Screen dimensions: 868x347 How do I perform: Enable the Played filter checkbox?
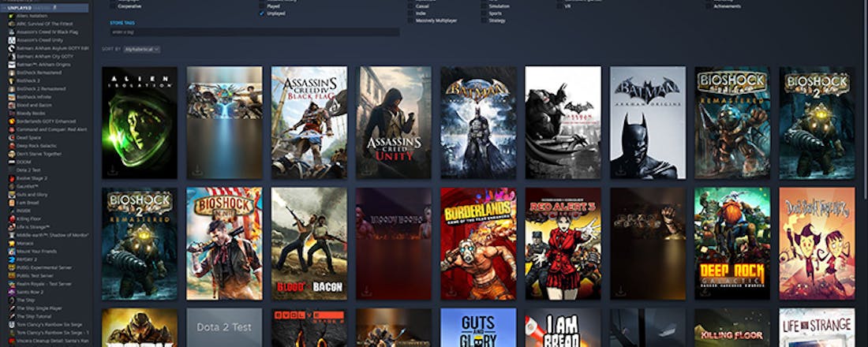(262, 6)
